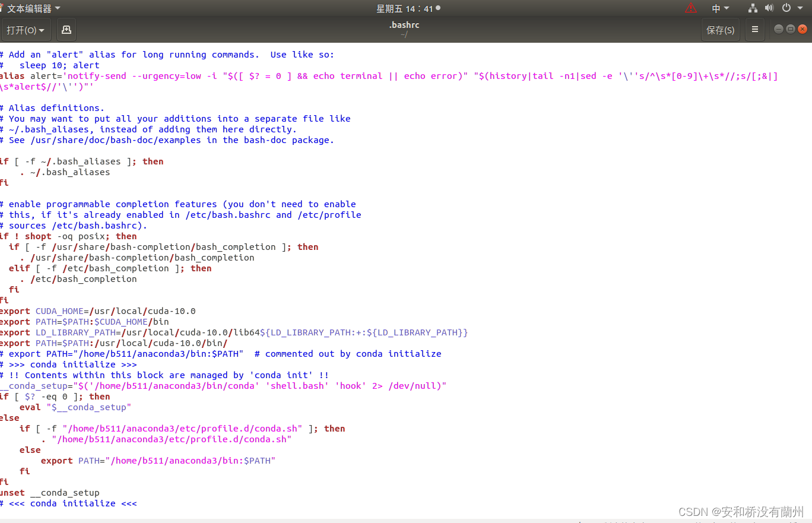Click the network connection tray icon
The width and height of the screenshot is (812, 523).
tap(753, 8)
